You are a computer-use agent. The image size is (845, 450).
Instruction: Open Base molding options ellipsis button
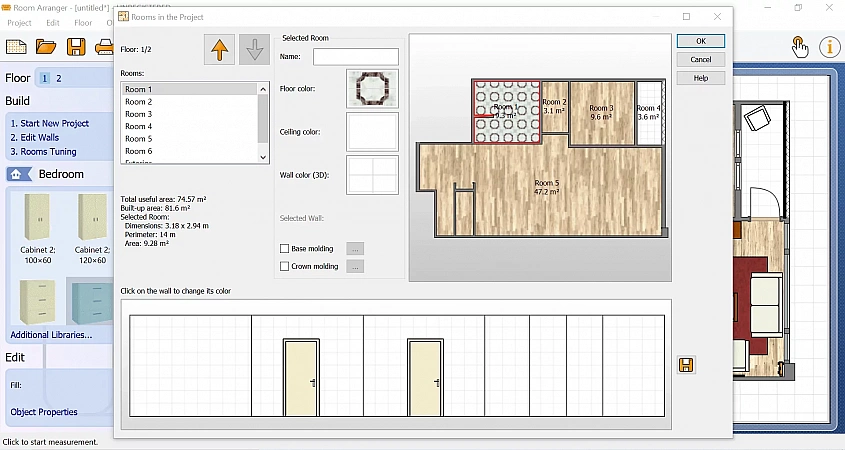pyautogui.click(x=355, y=248)
